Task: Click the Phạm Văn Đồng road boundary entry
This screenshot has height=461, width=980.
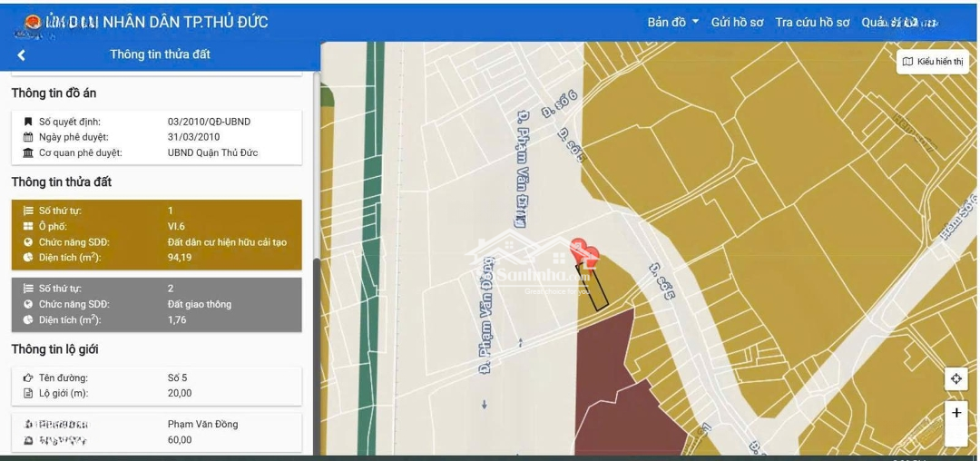Action: click(x=156, y=432)
